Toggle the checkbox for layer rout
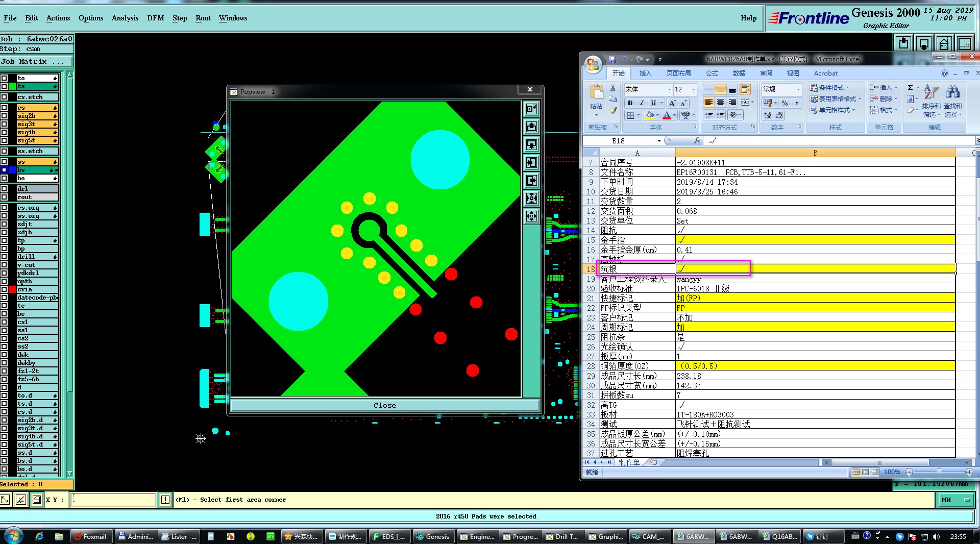Screen dimensions: 980x544 (4, 197)
